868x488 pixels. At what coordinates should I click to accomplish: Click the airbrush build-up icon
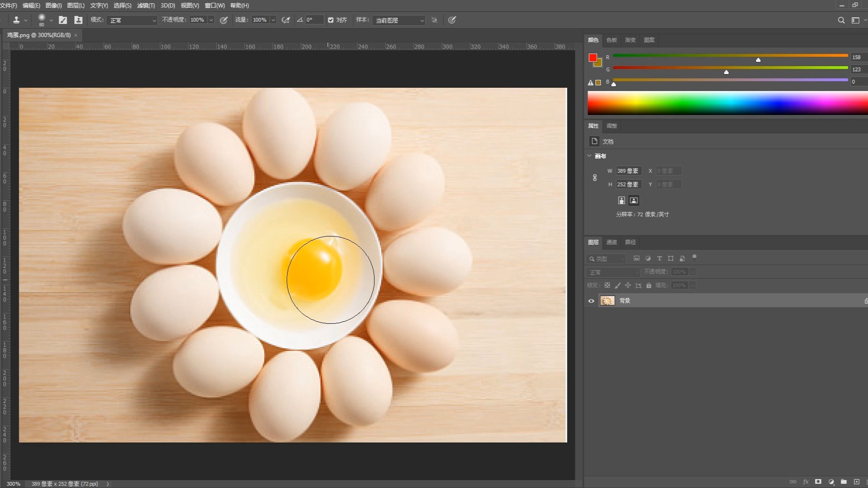coord(286,20)
